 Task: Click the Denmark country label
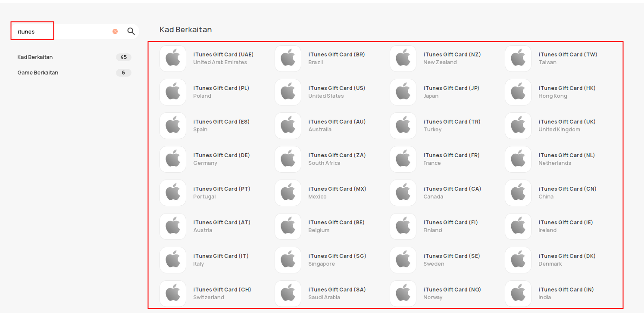point(550,264)
